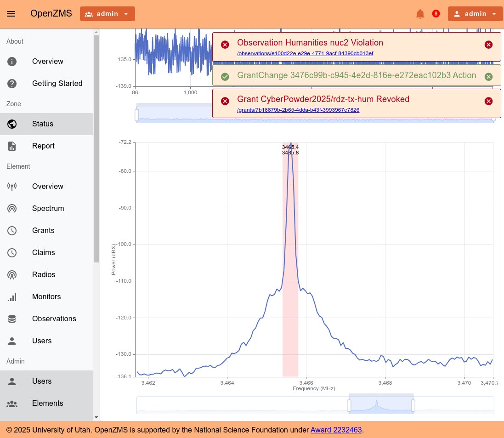
Task: Open the observations e100d22e link
Action: (x=305, y=53)
